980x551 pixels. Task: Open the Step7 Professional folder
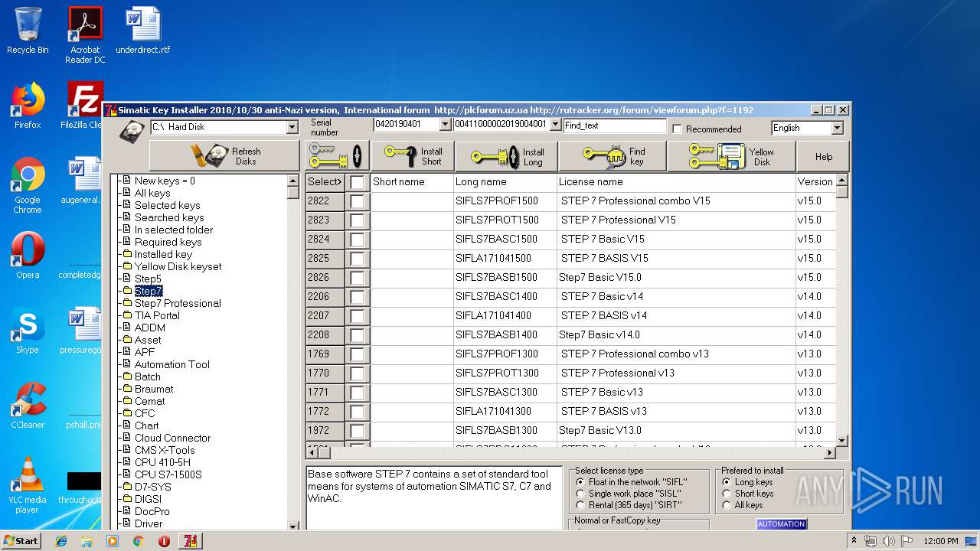178,303
